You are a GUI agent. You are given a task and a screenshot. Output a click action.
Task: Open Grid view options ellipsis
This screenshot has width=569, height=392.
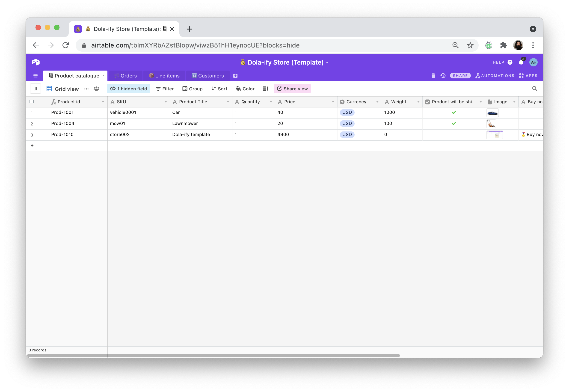tap(86, 89)
